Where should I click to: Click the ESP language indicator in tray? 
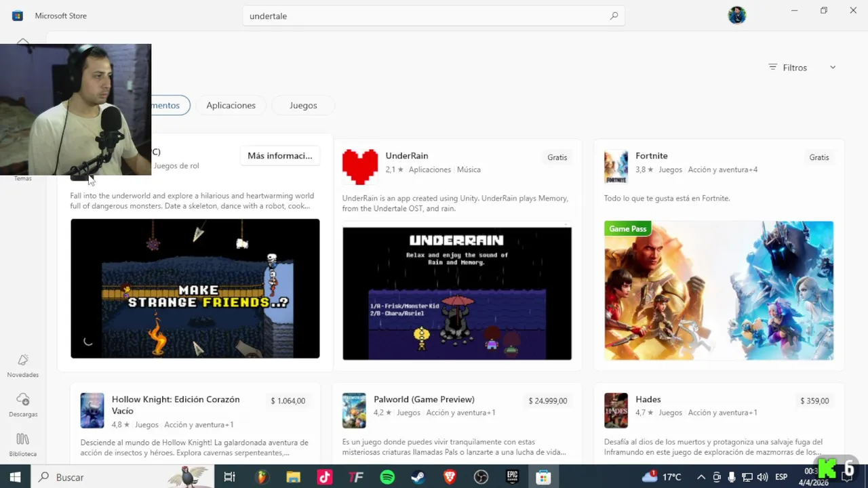tap(781, 477)
